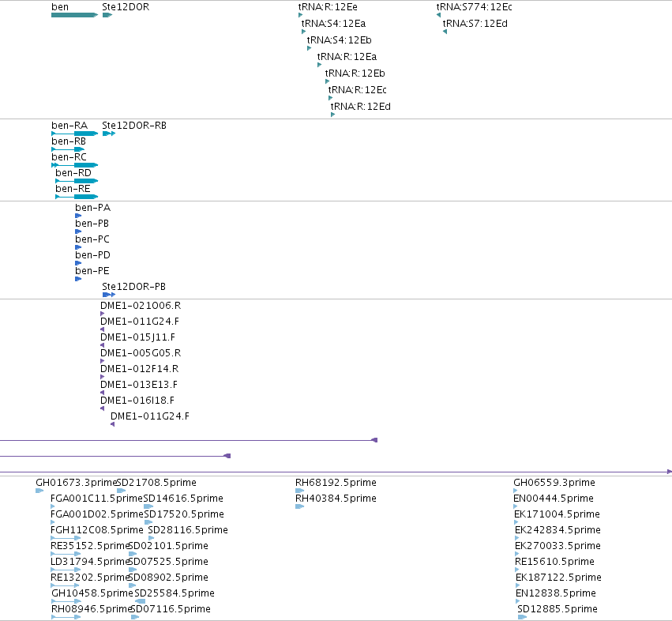
Task: Click protein label 'ben-PE'
Action: 92,271
